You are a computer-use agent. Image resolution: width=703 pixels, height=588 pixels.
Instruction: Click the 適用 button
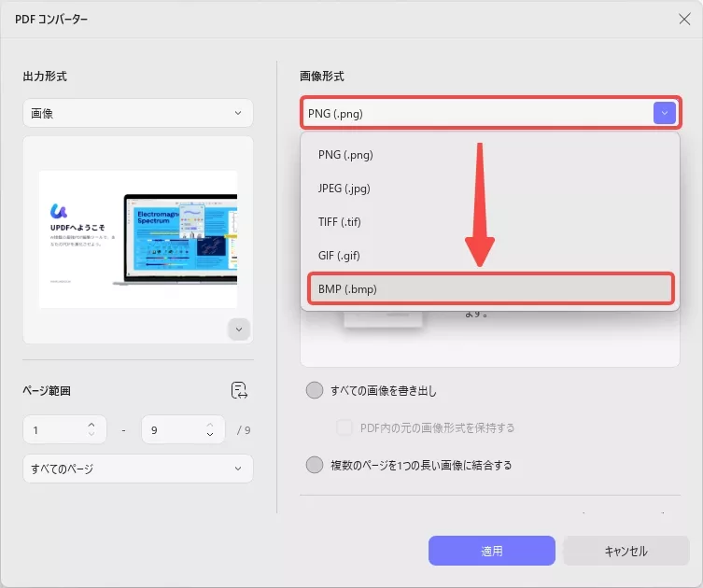[492, 551]
